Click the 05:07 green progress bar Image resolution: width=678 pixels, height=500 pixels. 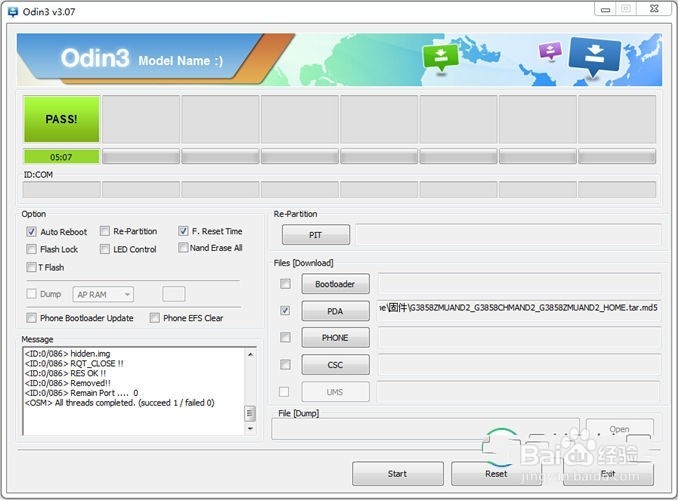tap(61, 157)
